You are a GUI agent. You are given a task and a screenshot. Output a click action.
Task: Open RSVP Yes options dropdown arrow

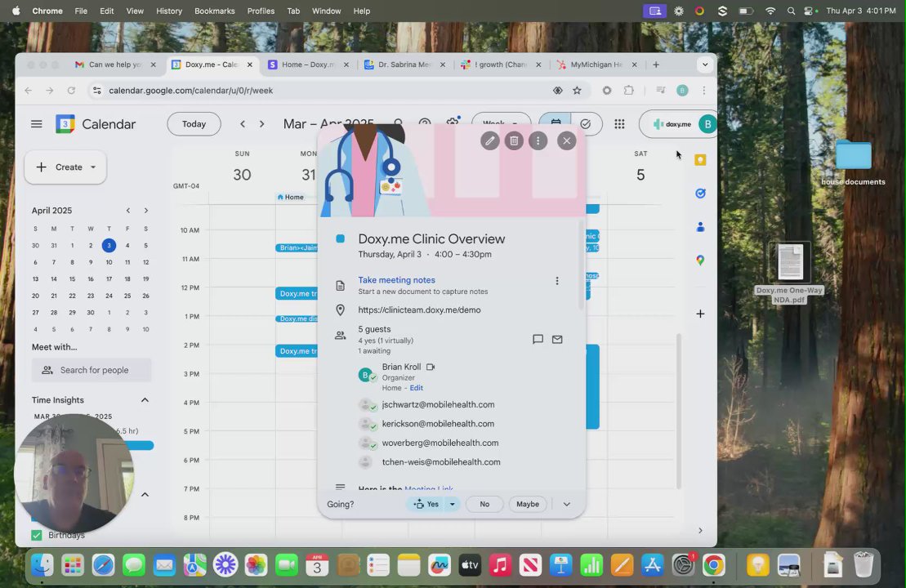click(453, 504)
